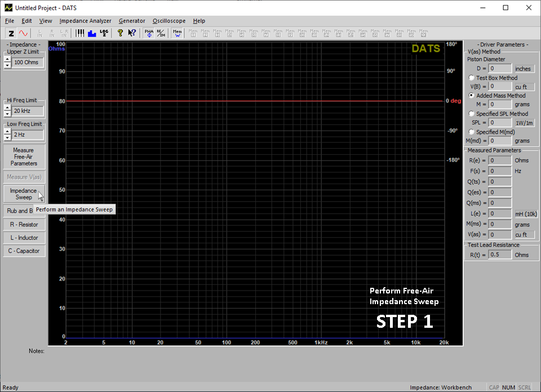The image size is (541, 392).
Task: Change V(B) test box volume unit cu ft
Action: click(524, 87)
